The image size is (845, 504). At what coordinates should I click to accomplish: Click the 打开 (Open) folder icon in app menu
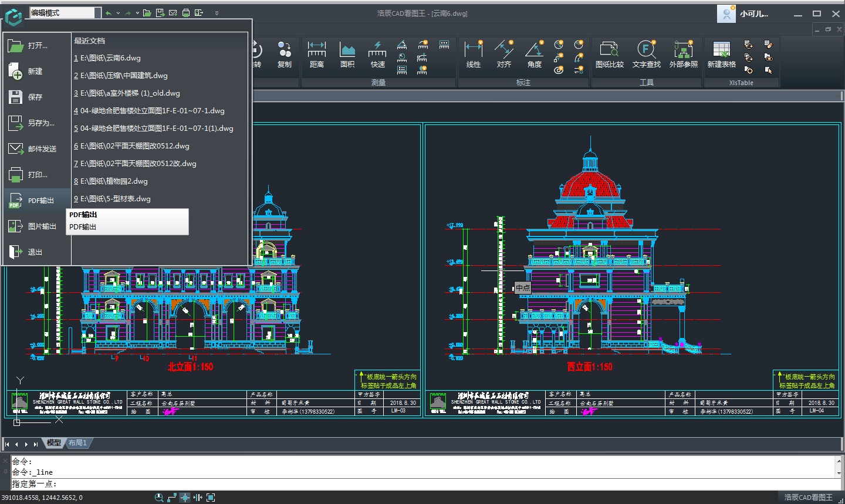tap(15, 45)
